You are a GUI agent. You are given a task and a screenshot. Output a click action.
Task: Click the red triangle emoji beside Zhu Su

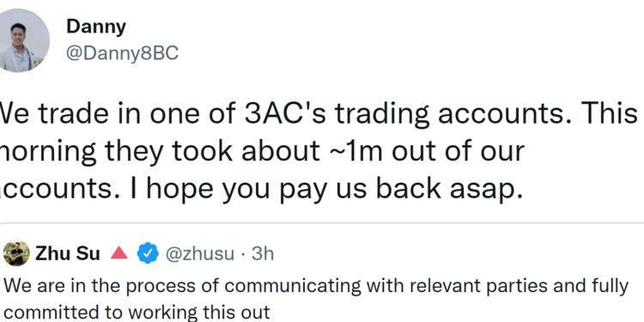point(119,253)
